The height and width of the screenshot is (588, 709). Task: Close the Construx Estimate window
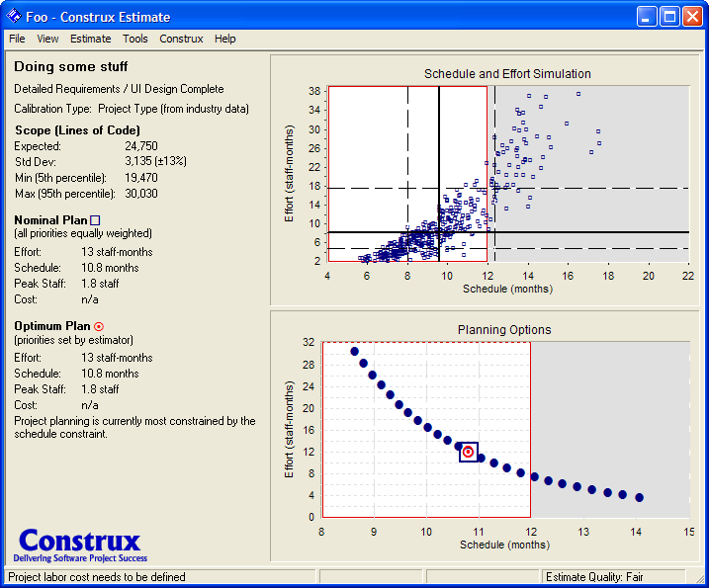pyautogui.click(x=692, y=17)
